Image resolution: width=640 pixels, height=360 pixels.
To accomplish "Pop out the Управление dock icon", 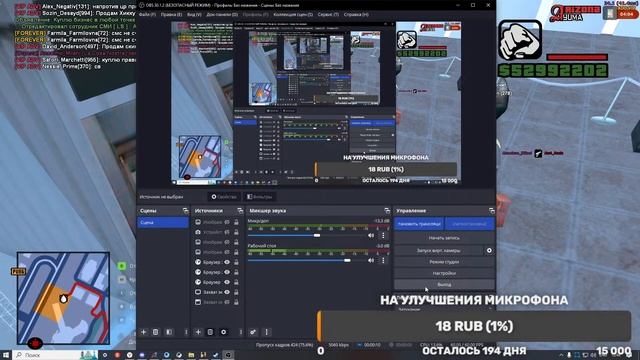I will [491, 211].
